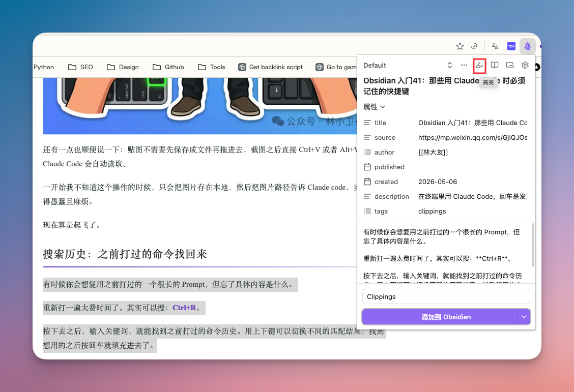Click the copy link icon in address bar
574x392 pixels.
(x=474, y=46)
